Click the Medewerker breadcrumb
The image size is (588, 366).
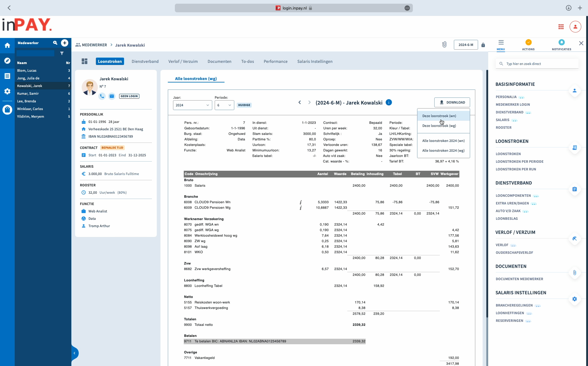[x=91, y=45]
